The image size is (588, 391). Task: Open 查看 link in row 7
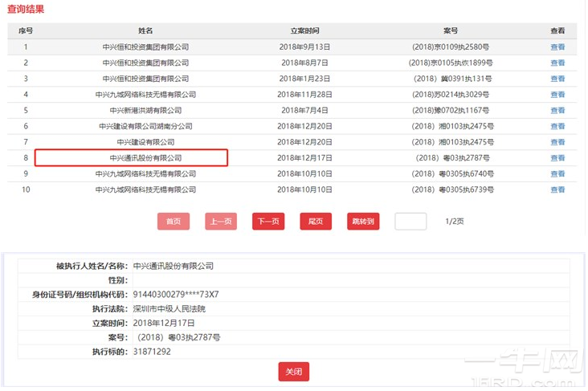557,142
